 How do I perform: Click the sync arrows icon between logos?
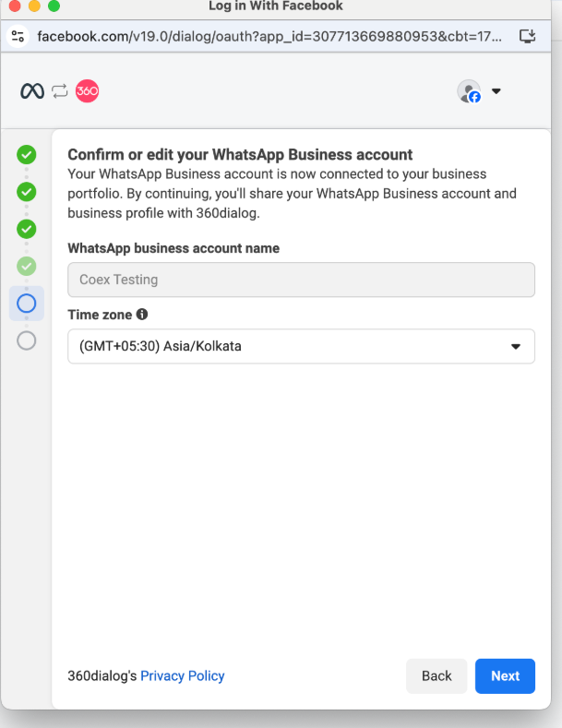tap(59, 91)
